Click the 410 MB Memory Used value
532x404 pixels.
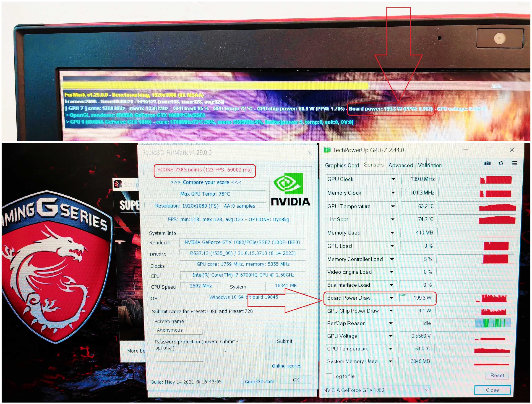[424, 233]
